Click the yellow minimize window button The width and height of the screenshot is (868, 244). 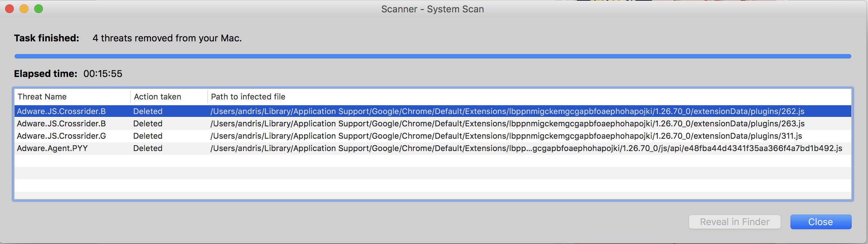24,9
